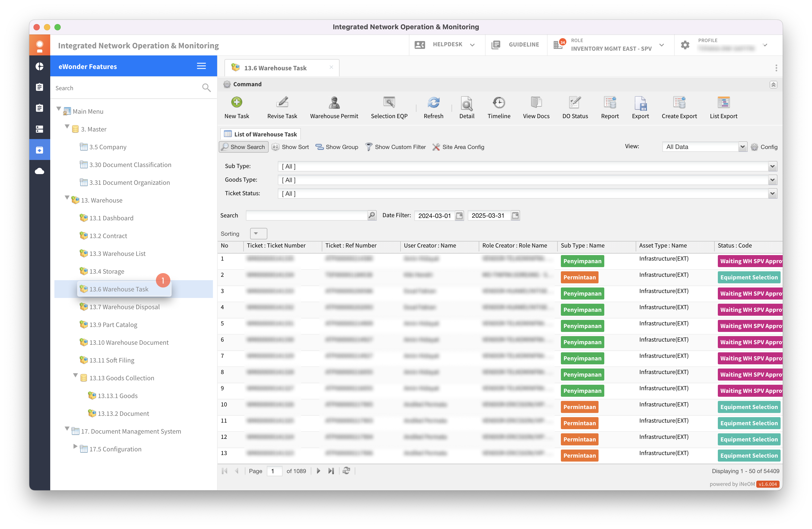812x529 pixels.
Task: Click the magnifier icon in sidebar search
Action: click(206, 88)
